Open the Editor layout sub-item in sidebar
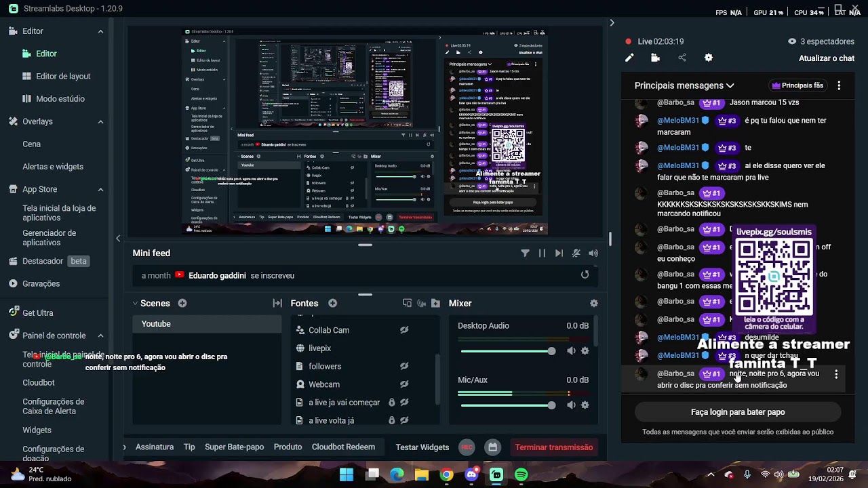This screenshot has height=488, width=868. pos(46,54)
